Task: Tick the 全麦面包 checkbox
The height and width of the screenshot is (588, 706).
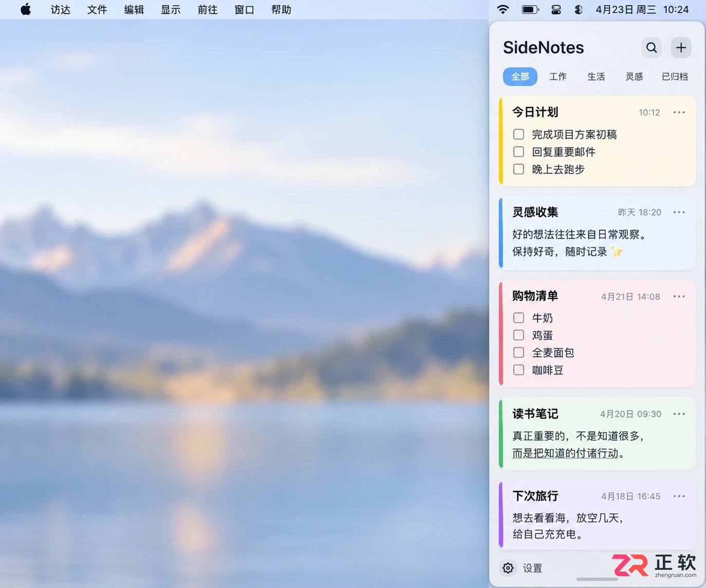Action: pos(519,353)
